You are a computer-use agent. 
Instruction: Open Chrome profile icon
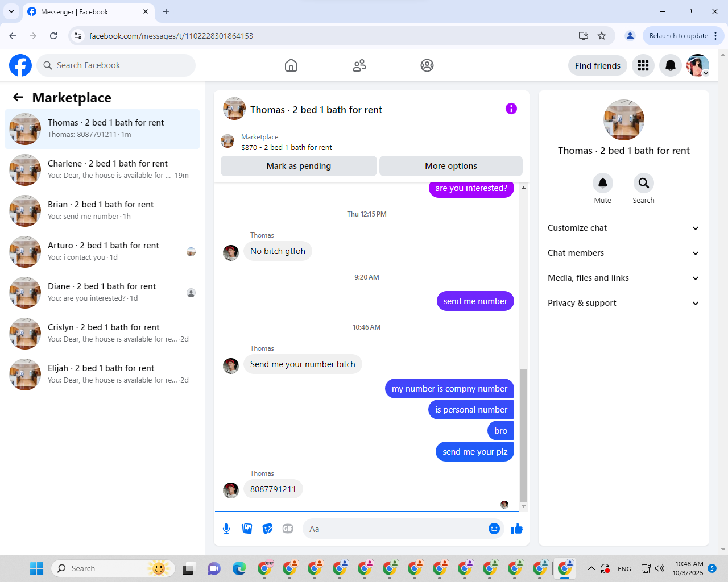[x=630, y=36]
